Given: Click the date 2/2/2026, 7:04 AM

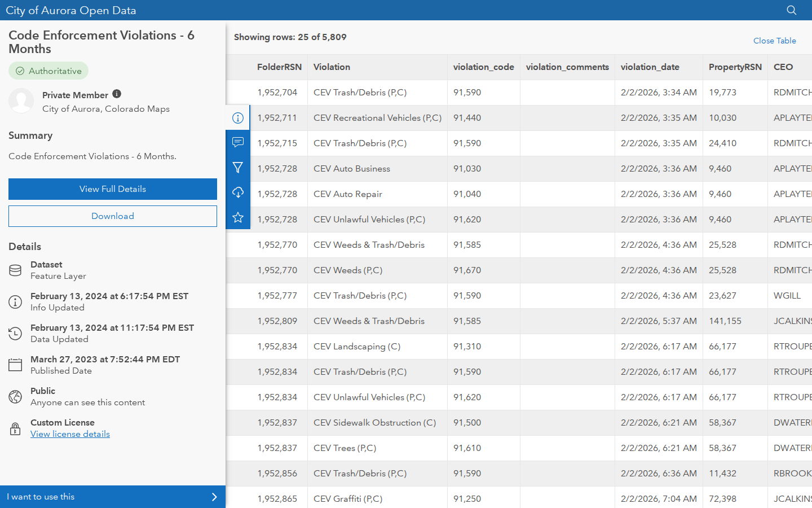Looking at the screenshot, I should (x=659, y=499).
